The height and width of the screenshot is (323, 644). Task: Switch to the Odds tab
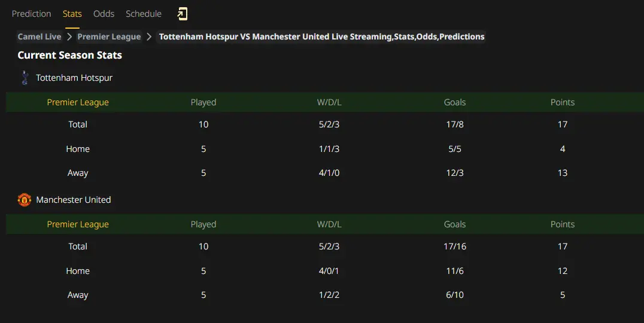[104, 14]
